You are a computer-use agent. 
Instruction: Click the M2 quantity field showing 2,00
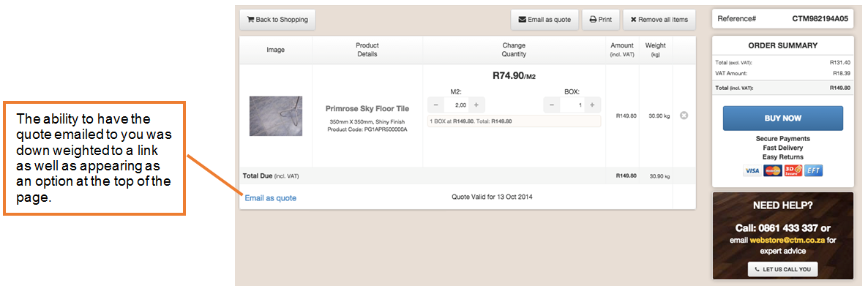click(x=456, y=105)
